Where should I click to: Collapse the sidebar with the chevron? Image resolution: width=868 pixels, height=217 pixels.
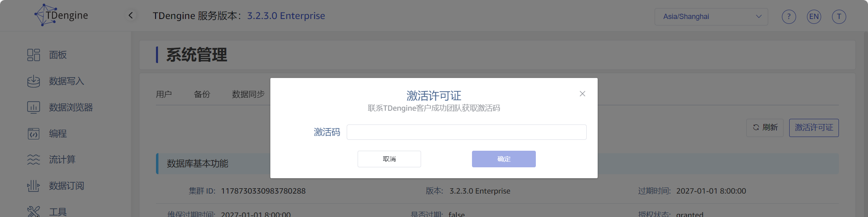click(x=131, y=15)
